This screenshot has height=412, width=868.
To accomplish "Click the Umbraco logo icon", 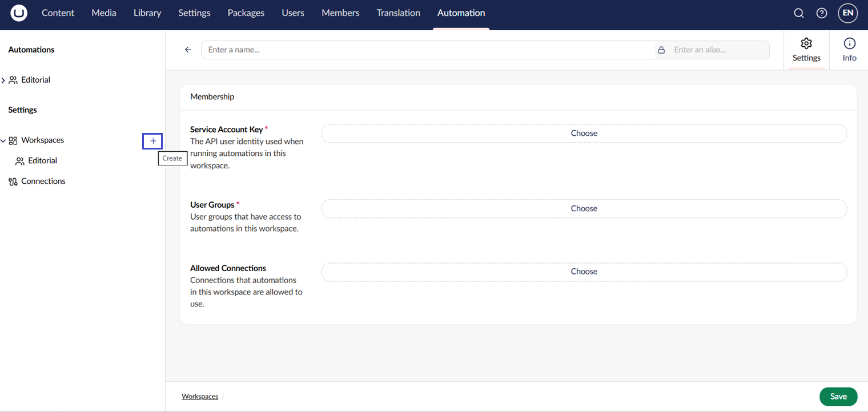I will [19, 13].
